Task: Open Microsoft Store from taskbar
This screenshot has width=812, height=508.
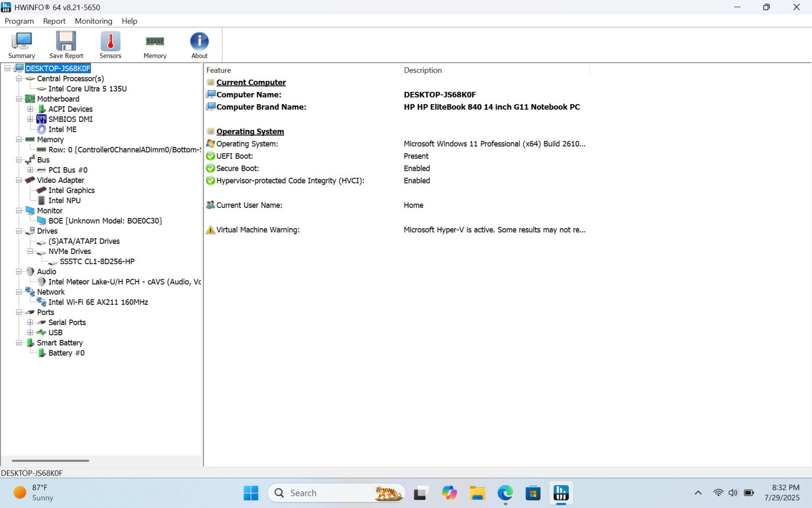Action: 533,493
